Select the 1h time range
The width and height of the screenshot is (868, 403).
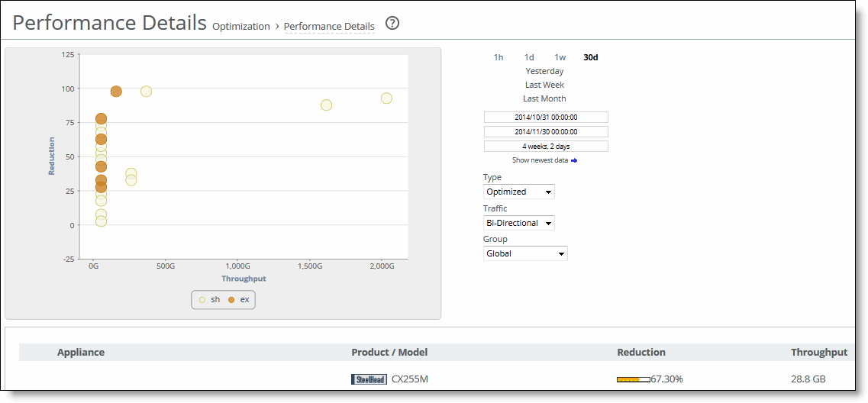tap(499, 57)
